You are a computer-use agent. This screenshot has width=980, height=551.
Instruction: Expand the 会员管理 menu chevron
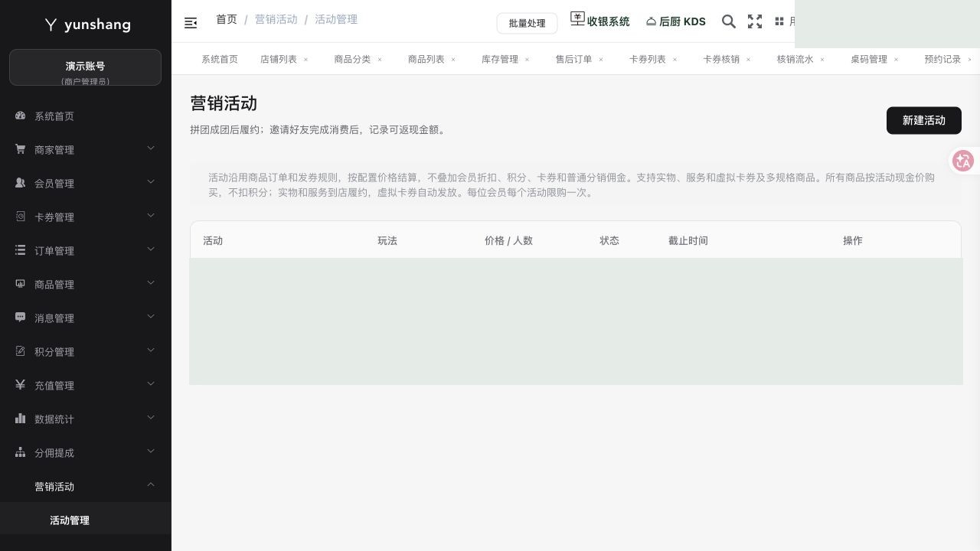[151, 181]
